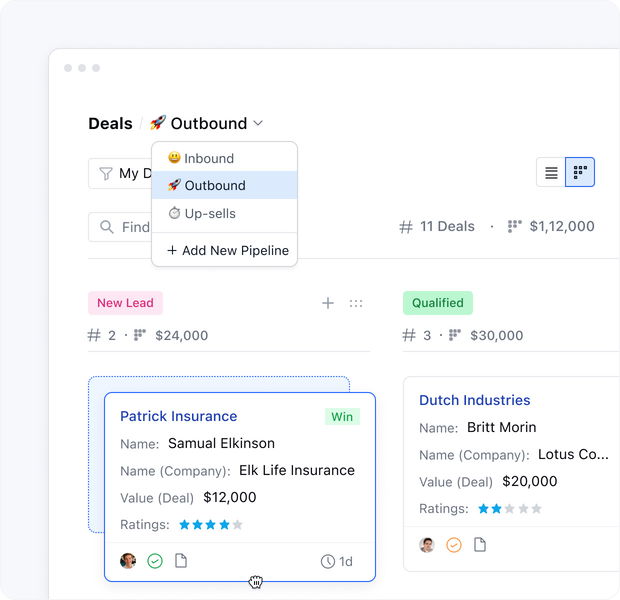Click orange task checkmark on Dutch Industries
The image size is (620, 600).
(x=454, y=545)
